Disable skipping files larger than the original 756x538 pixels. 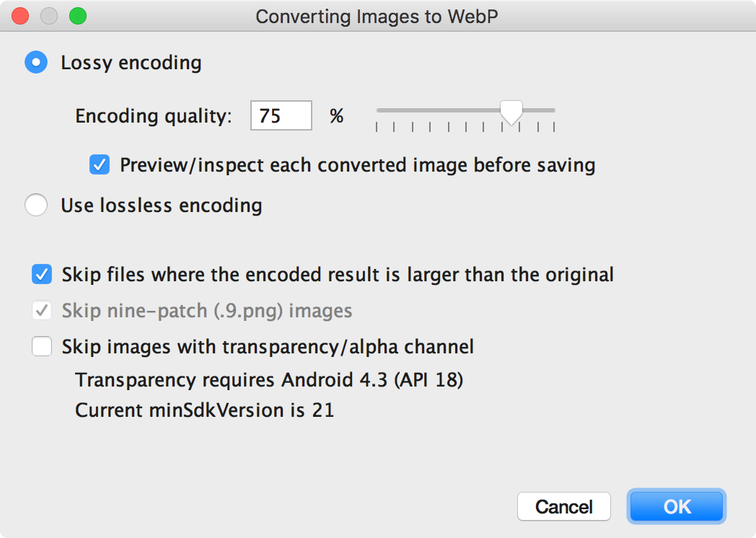[42, 274]
